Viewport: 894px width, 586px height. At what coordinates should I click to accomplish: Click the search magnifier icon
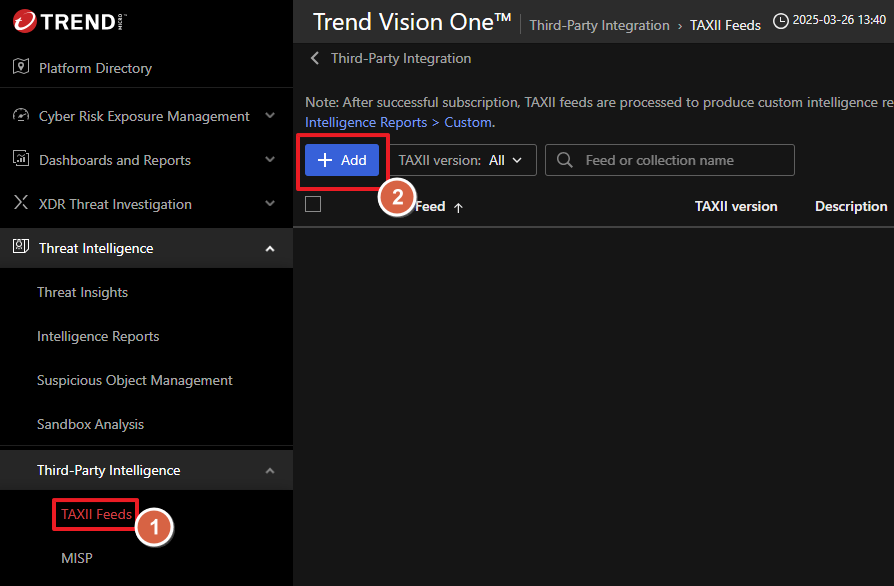(x=566, y=160)
